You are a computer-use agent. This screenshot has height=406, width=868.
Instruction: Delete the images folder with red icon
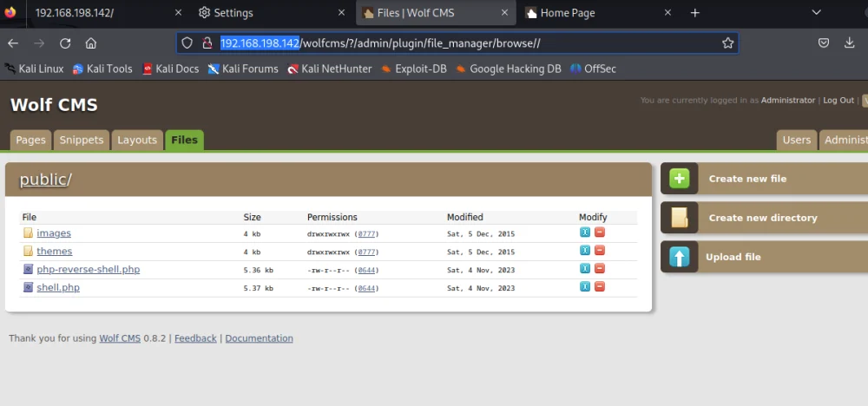pyautogui.click(x=600, y=232)
